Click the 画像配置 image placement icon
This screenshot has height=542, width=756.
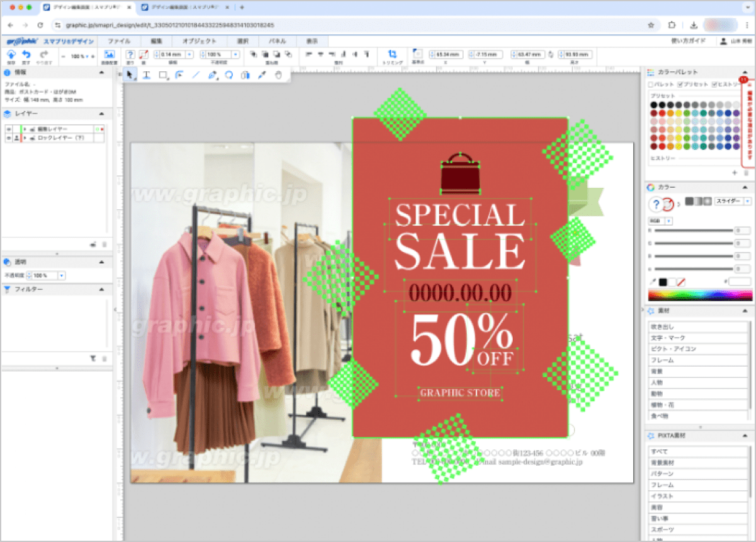pyautogui.click(x=109, y=55)
